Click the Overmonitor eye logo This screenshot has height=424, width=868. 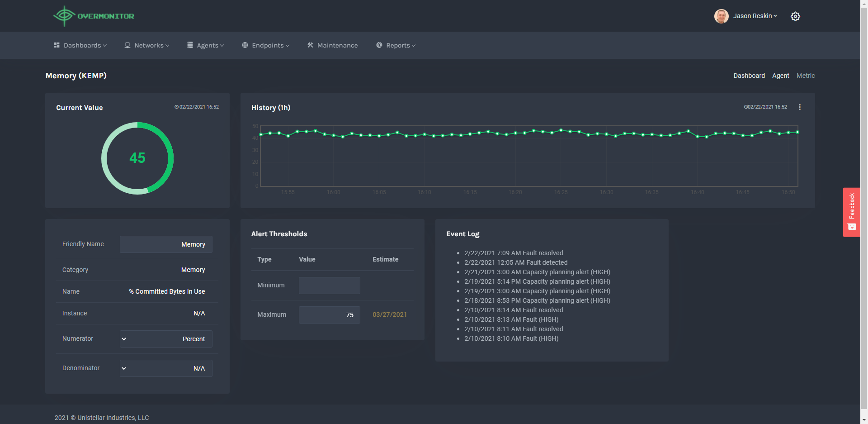[64, 15]
